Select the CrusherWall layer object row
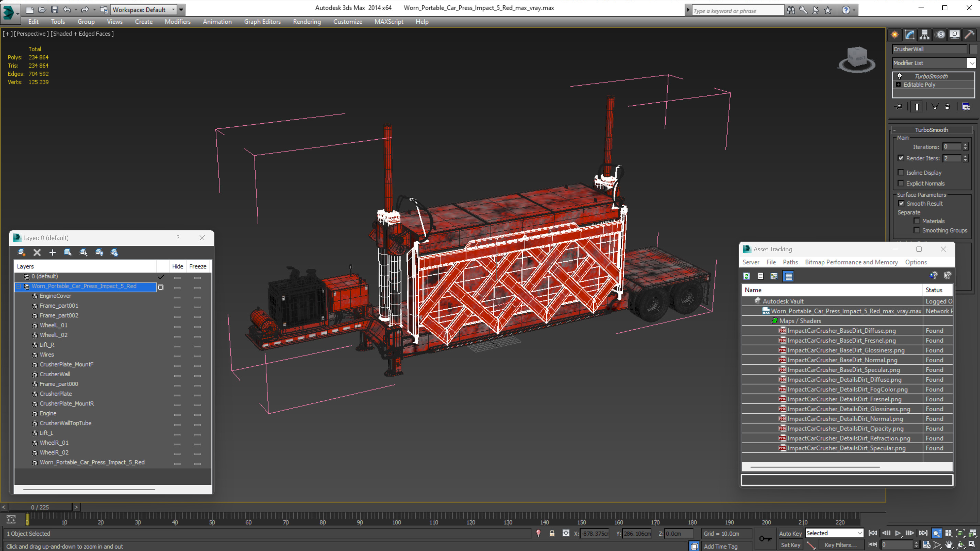The image size is (980, 551). [54, 374]
